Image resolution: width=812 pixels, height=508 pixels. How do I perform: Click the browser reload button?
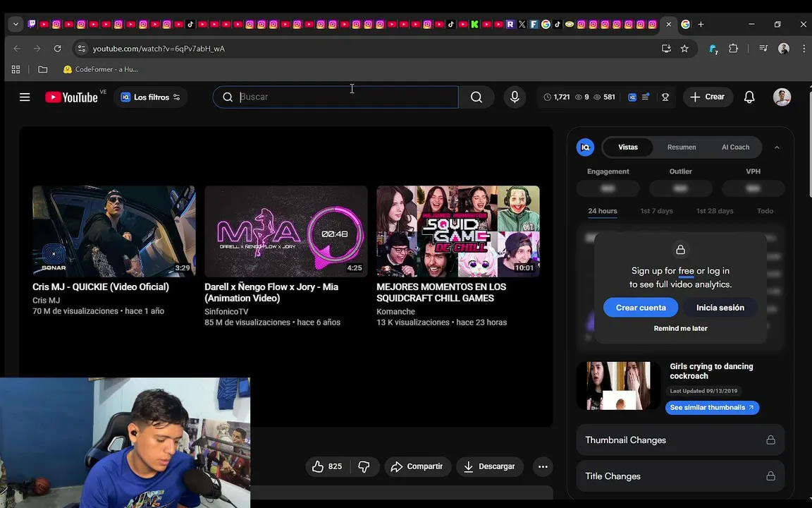pyautogui.click(x=58, y=48)
